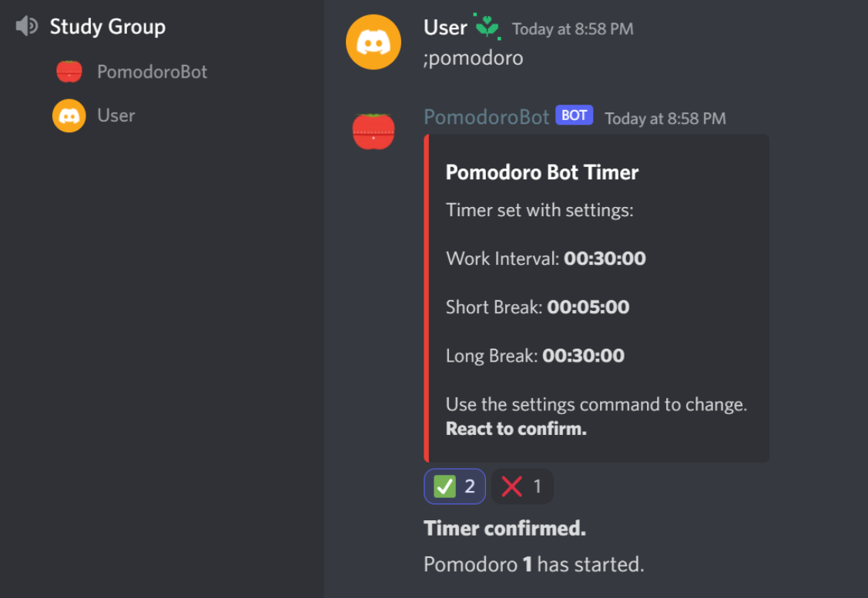Click the Pomodoro Bot Timer embed title
Image resolution: width=868 pixels, height=598 pixels.
pos(541,172)
